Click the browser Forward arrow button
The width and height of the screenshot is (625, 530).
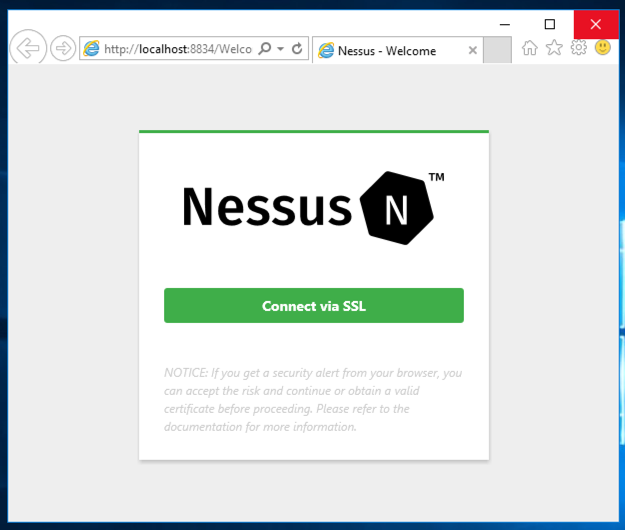tap(63, 49)
